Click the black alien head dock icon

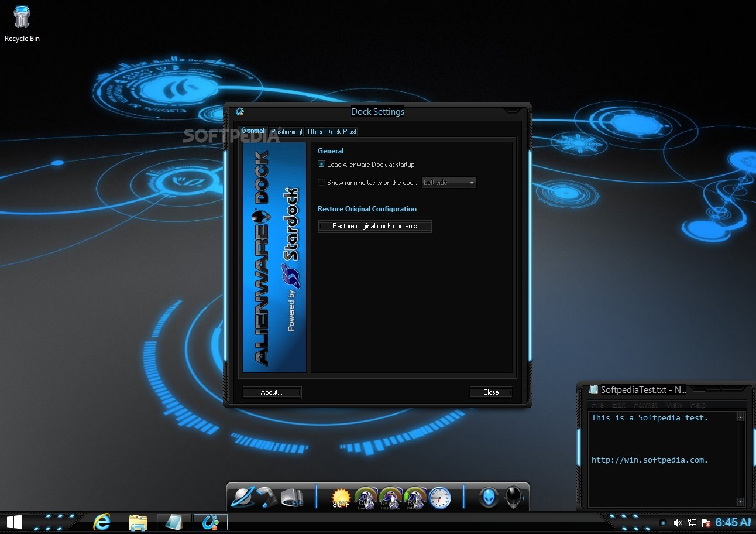[x=513, y=498]
